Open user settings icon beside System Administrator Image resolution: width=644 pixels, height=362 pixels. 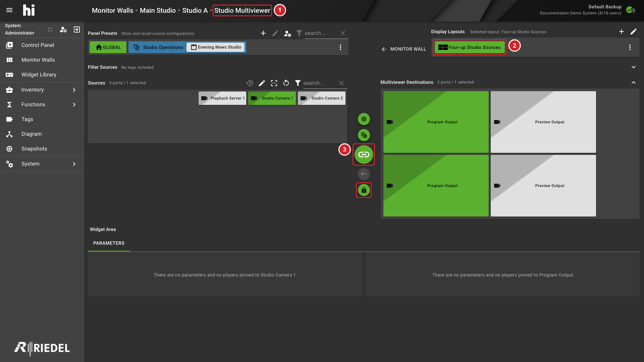click(63, 29)
